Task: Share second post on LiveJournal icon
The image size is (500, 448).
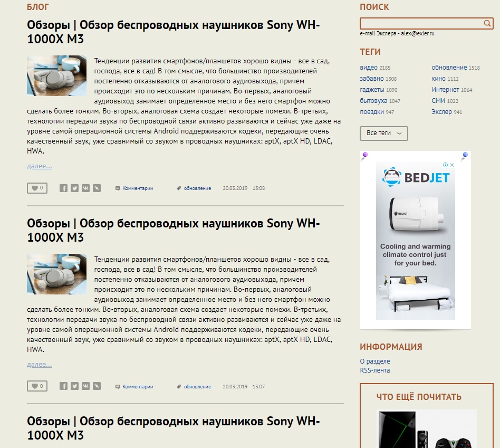Action: pyautogui.click(x=97, y=386)
